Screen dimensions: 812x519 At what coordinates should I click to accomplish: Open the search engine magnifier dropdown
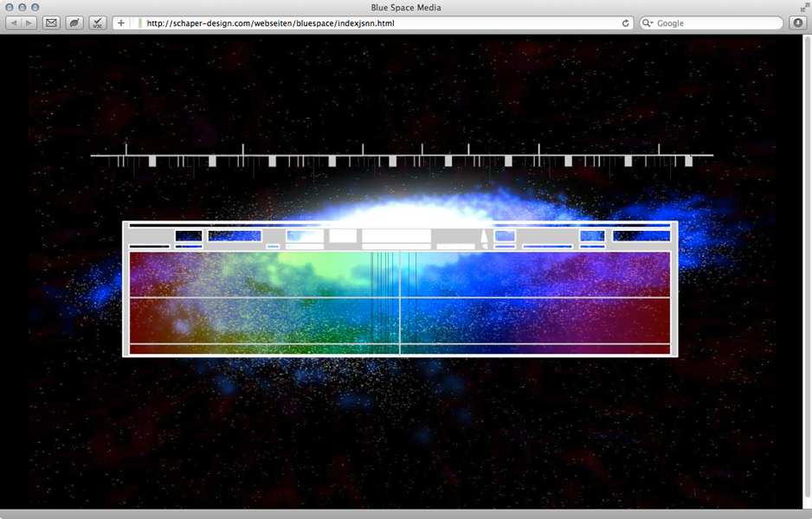(648, 22)
